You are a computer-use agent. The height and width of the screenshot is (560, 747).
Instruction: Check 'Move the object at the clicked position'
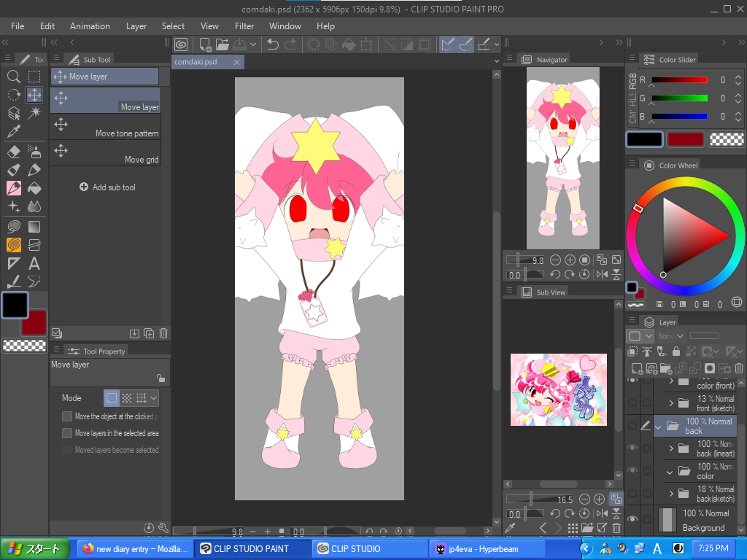tap(67, 416)
